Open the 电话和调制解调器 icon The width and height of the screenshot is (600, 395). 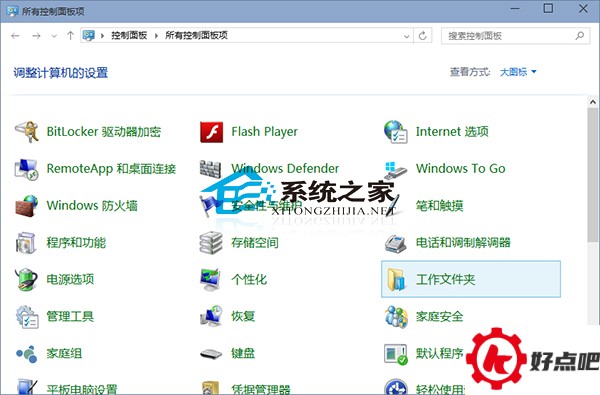(395, 243)
